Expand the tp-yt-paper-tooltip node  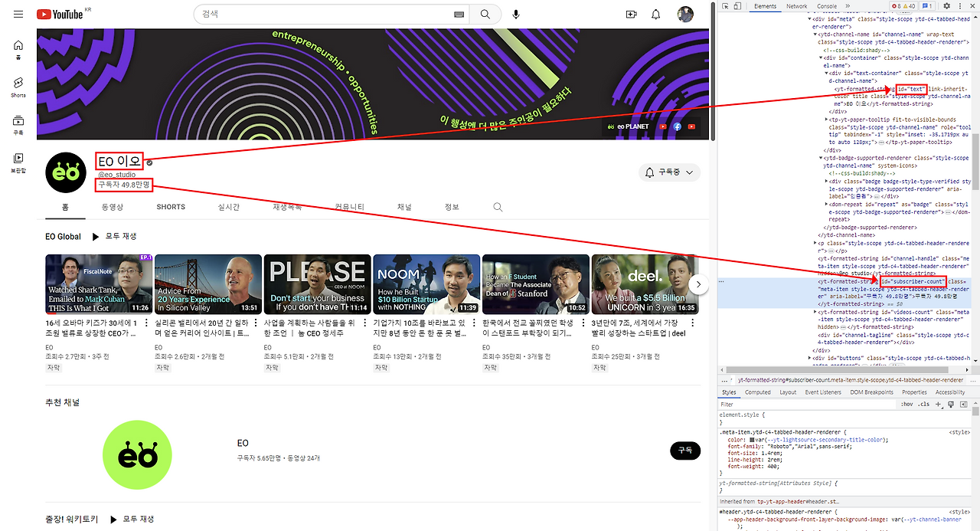pyautogui.click(x=825, y=120)
